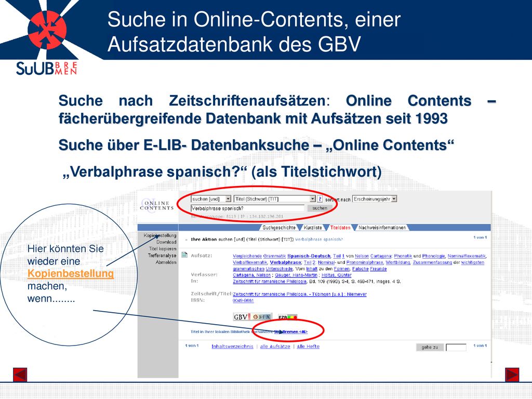This screenshot has width=532, height=399.
Task: Click the ISSN number link
Action: click(243, 301)
